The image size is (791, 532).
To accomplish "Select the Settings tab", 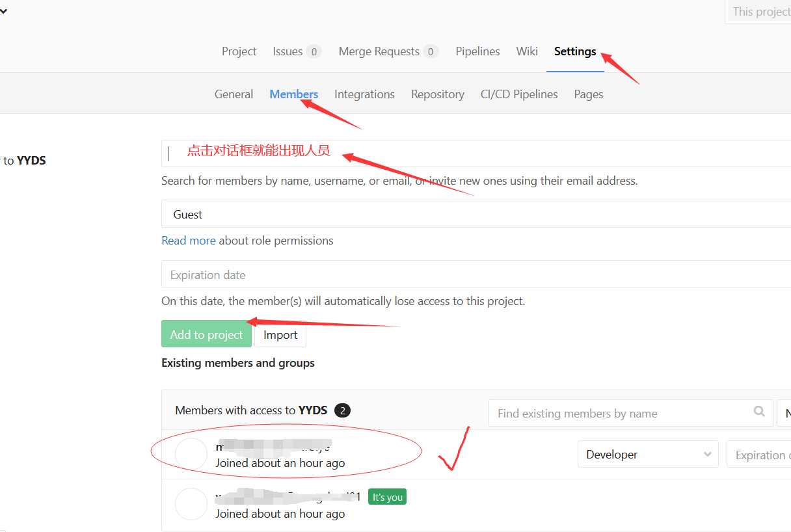I will pos(575,51).
